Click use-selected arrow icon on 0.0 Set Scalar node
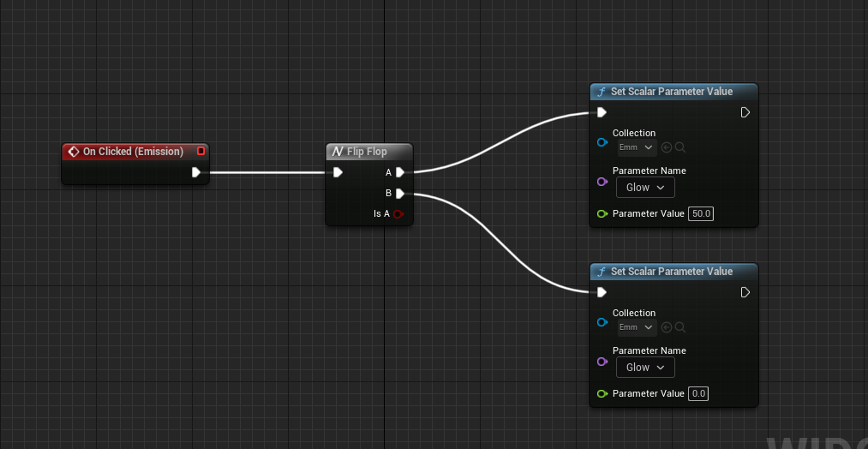This screenshot has width=868, height=449. (x=667, y=327)
